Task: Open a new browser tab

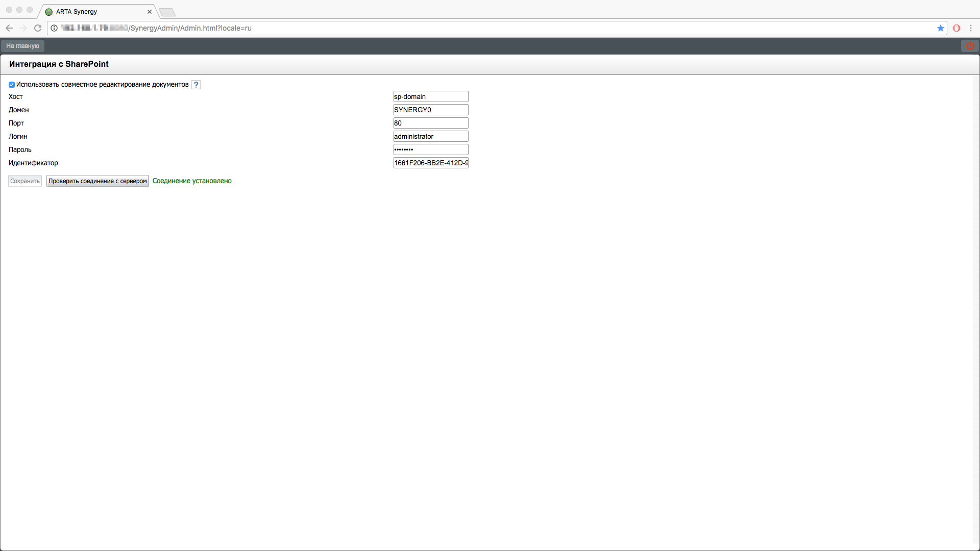Action: (167, 12)
